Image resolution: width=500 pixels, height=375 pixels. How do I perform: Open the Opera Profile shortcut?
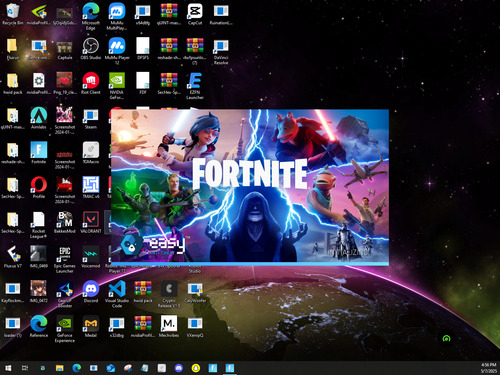click(39, 187)
